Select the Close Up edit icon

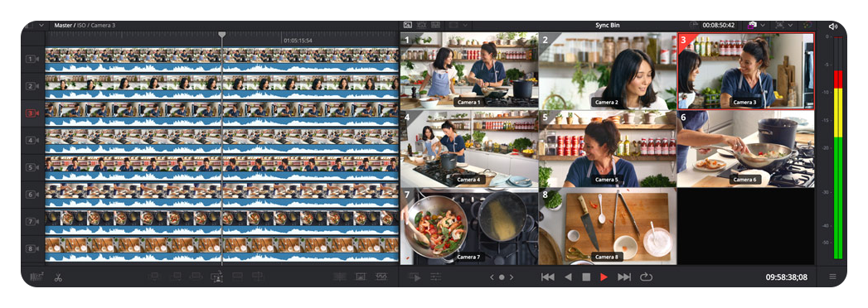click(x=216, y=277)
